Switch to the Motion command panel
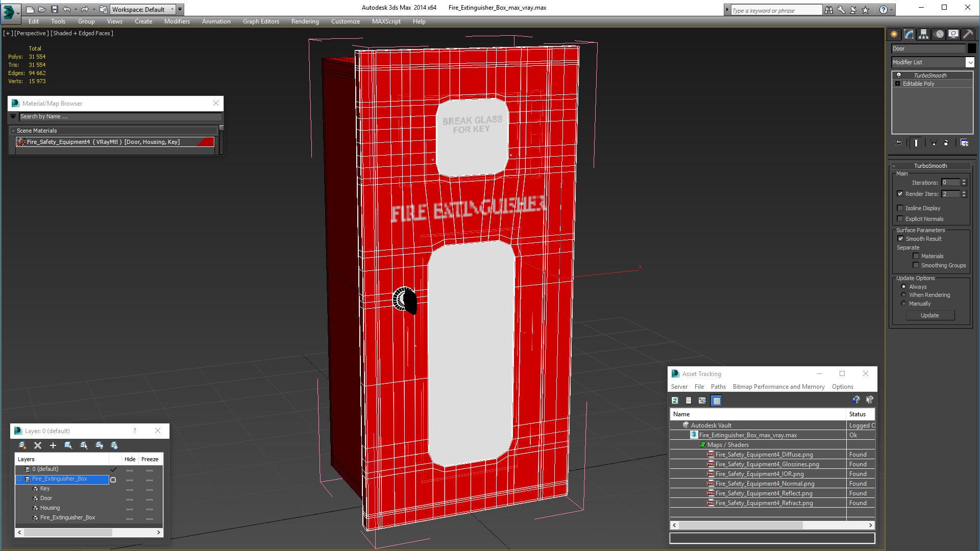This screenshot has height=551, width=980. 939,34
